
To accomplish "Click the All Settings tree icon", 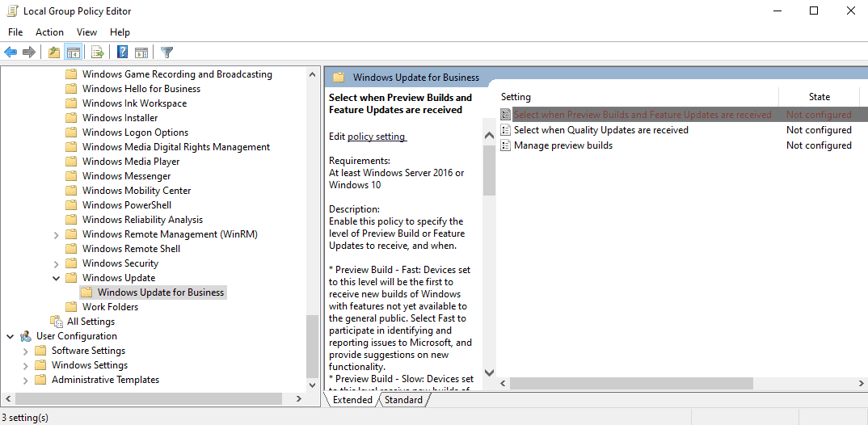I will [57, 322].
